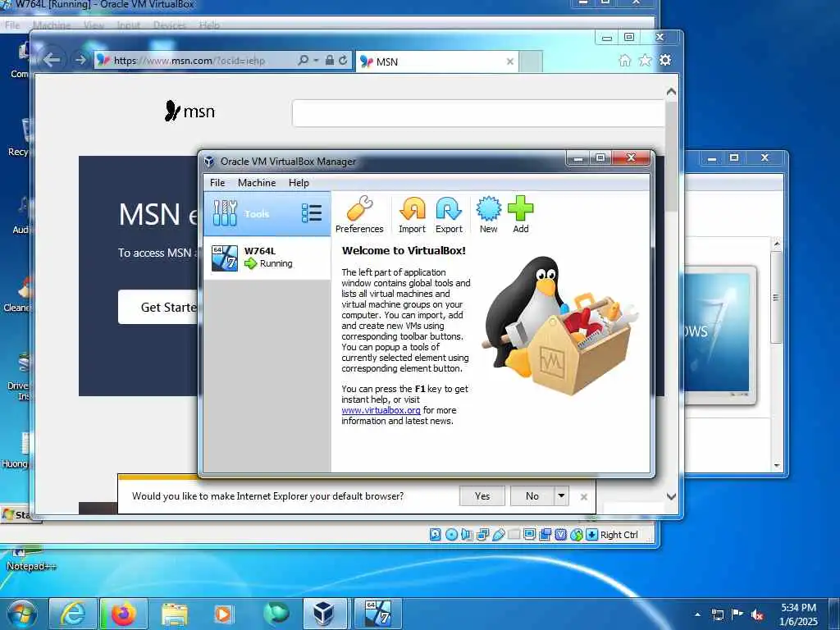Image resolution: width=840 pixels, height=630 pixels.
Task: Go back in Internet Explorer
Action: pyautogui.click(x=51, y=59)
